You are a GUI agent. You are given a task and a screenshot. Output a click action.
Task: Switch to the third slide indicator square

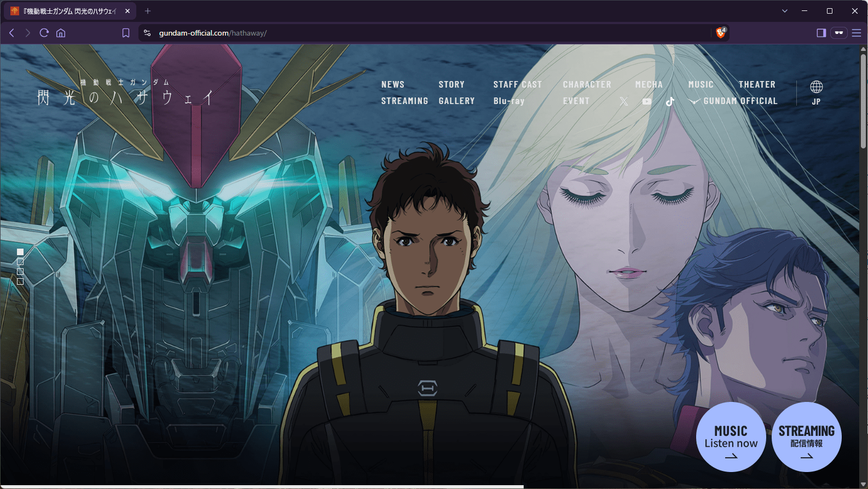click(x=20, y=272)
